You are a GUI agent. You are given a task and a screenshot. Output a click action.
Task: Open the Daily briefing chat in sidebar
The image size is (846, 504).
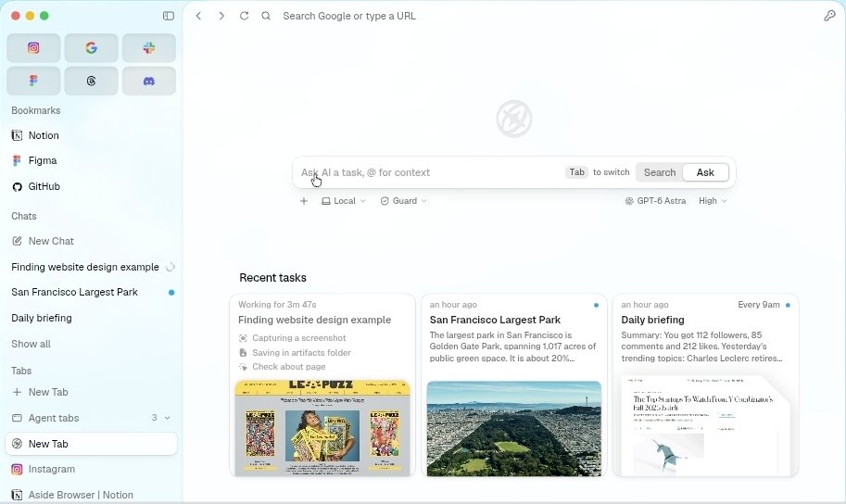pyautogui.click(x=91, y=319)
